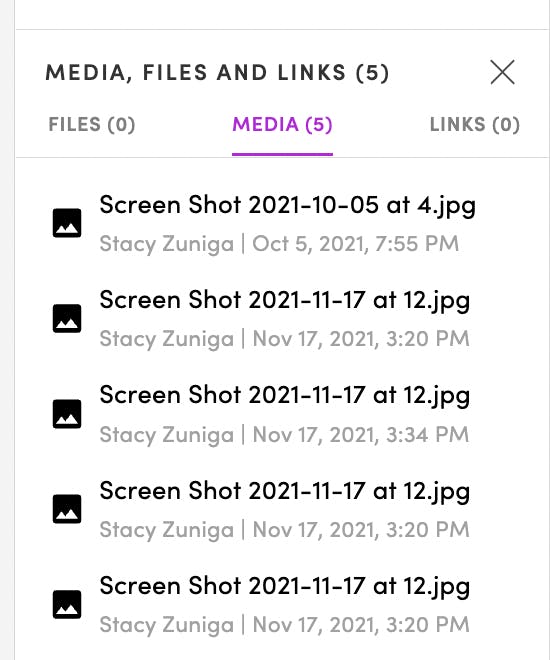Click image icon of the 3:34 PM screenshot

pos(67,414)
